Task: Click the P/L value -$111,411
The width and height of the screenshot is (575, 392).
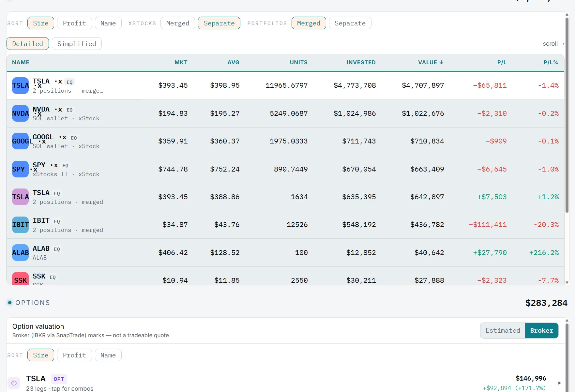Action: pos(488,225)
